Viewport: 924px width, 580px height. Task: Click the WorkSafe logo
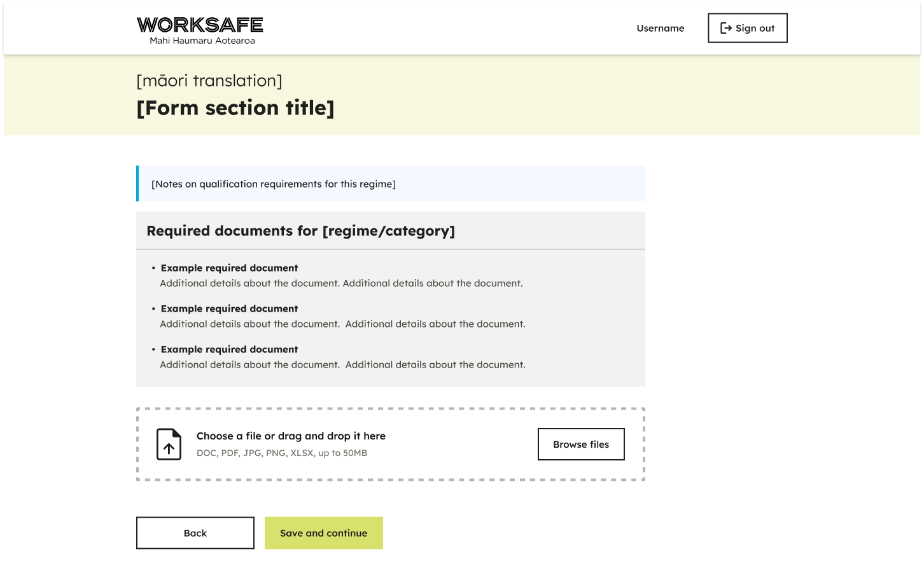click(x=200, y=31)
